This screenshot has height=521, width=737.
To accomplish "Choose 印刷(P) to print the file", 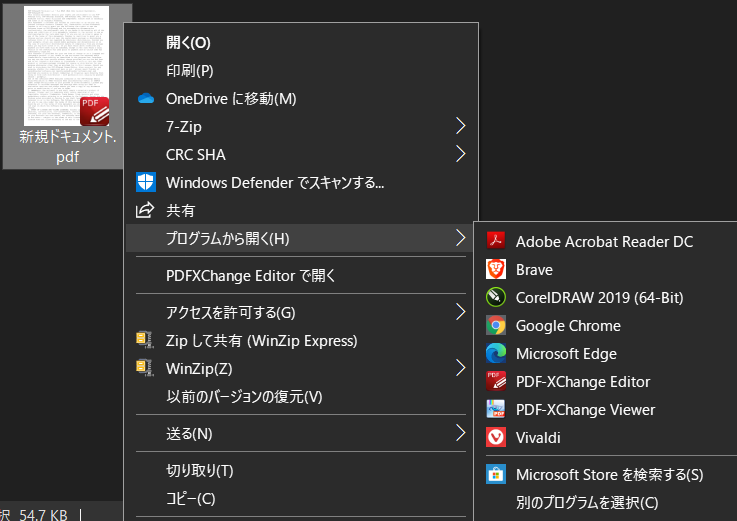I will click(189, 71).
